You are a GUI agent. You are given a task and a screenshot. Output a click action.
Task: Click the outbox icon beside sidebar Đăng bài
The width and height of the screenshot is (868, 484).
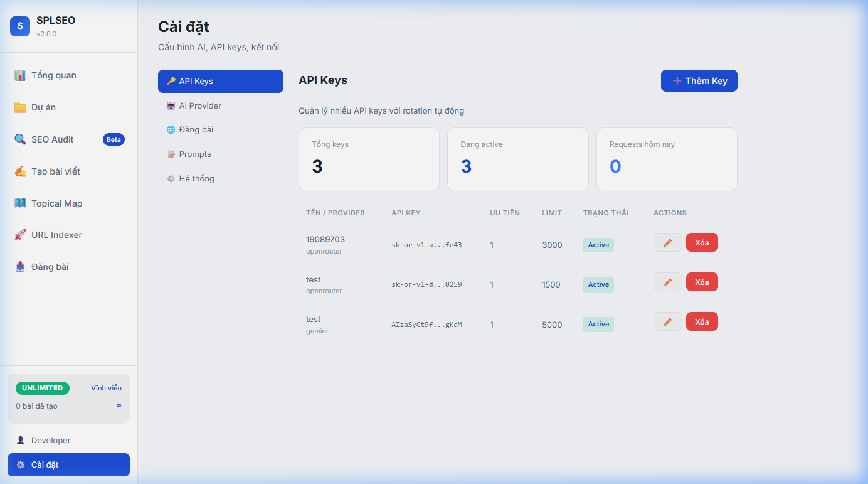pyautogui.click(x=20, y=267)
